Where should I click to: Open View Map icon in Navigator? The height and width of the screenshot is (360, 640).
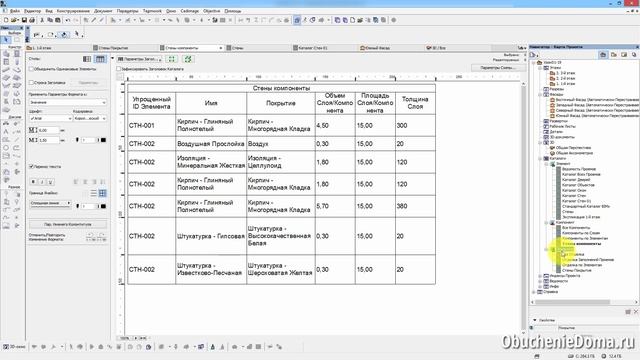point(613,55)
